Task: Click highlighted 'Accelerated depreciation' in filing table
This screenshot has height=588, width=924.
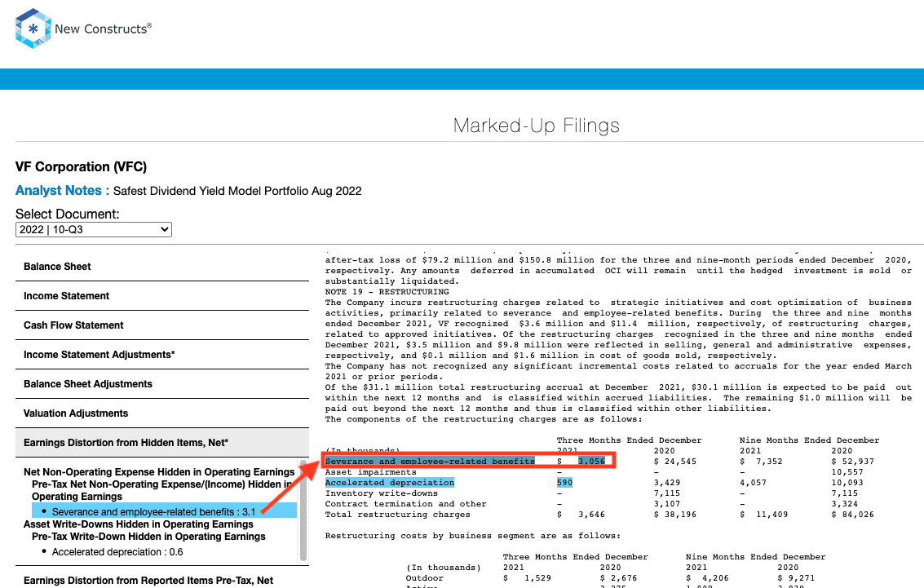Action: 390,483
